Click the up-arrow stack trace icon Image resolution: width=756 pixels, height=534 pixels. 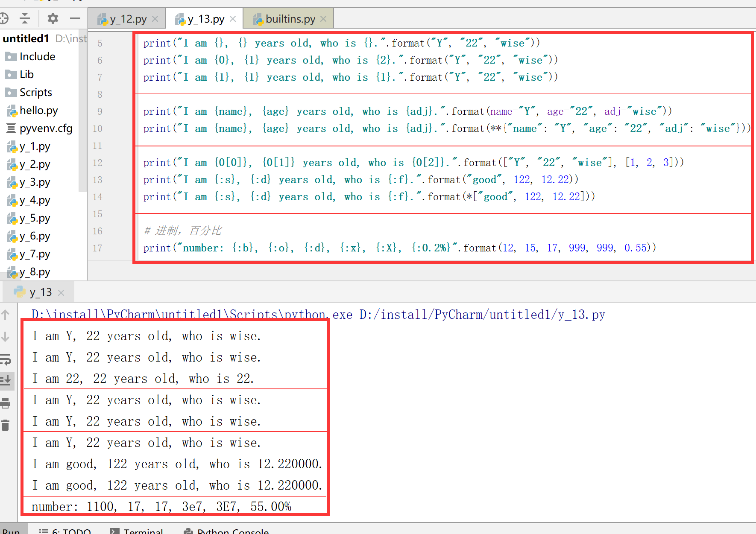6,315
